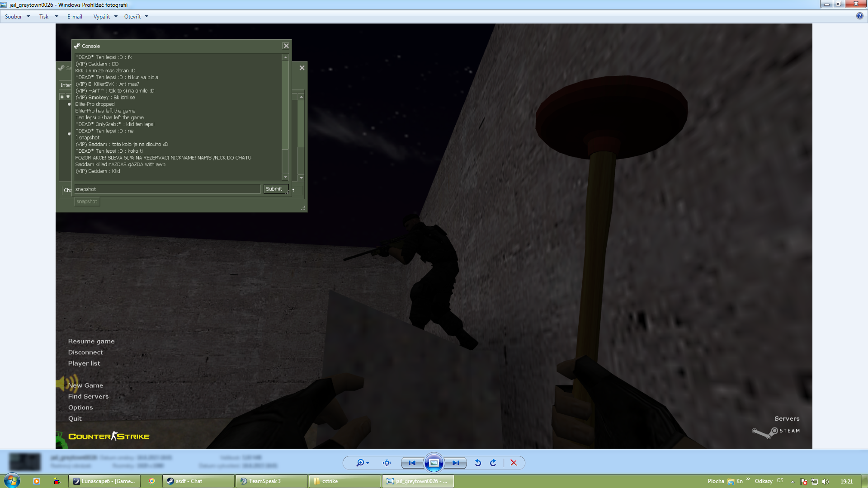This screenshot has width=868, height=488.
Task: Minimize the Photo Viewer window
Action: pos(826,4)
